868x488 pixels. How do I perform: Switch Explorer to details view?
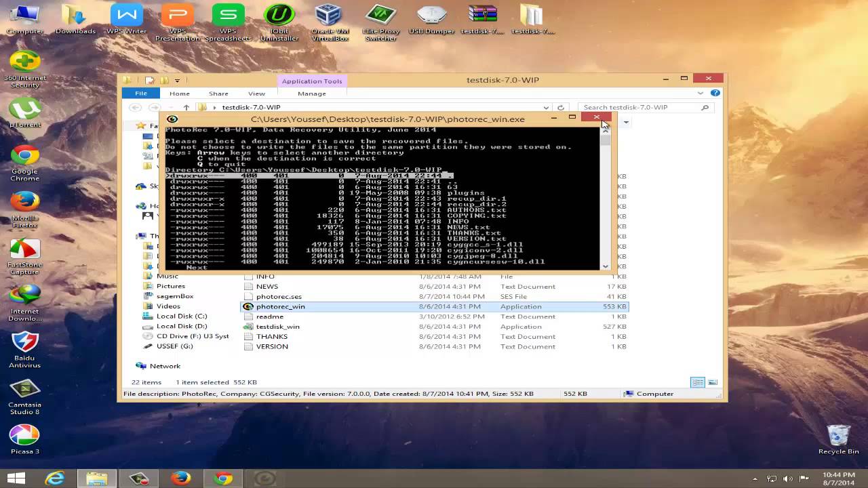(697, 382)
